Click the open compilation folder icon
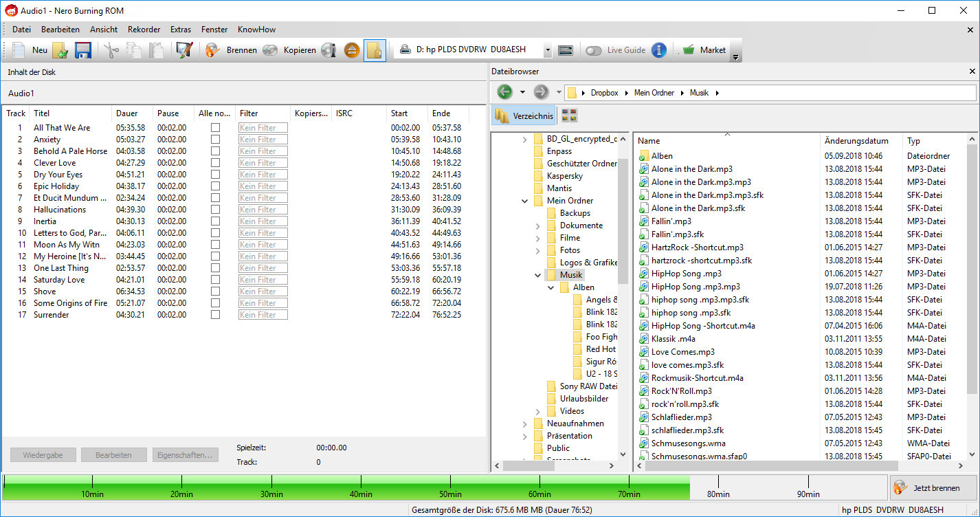This screenshot has height=517, width=980. pos(60,50)
